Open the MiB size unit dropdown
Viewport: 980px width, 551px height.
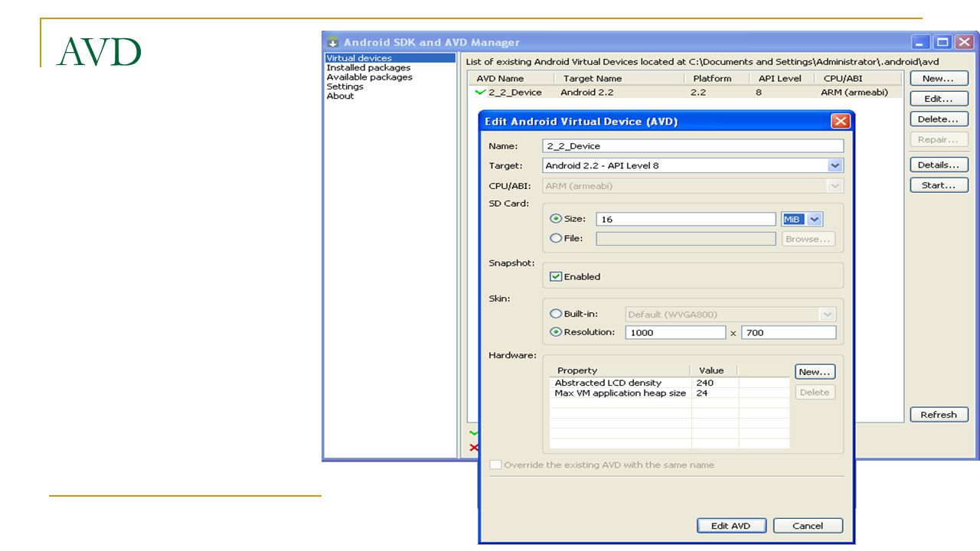tap(815, 219)
